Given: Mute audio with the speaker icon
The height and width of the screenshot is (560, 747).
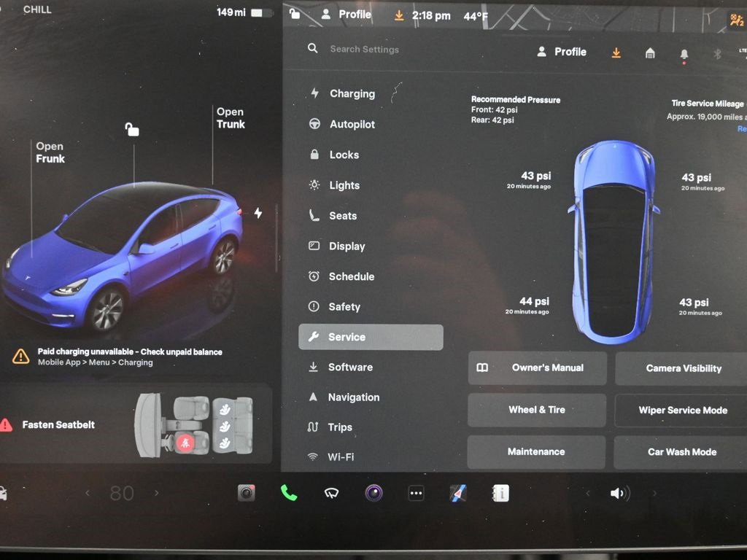Looking at the screenshot, I should pyautogui.click(x=619, y=492).
